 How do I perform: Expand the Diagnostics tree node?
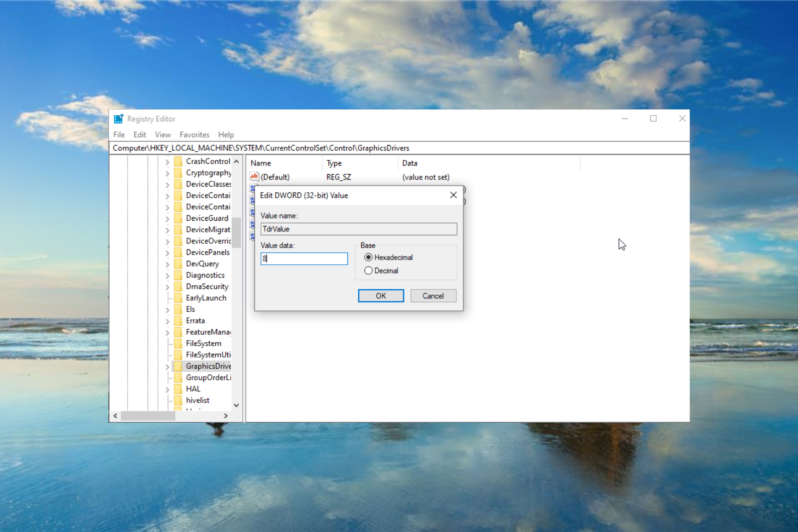coord(167,276)
